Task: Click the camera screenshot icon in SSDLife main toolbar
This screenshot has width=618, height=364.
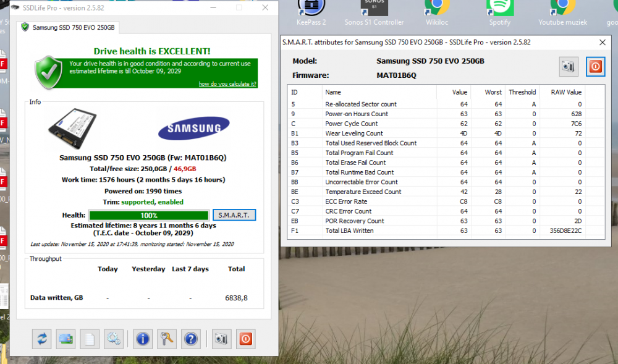Action: click(221, 339)
